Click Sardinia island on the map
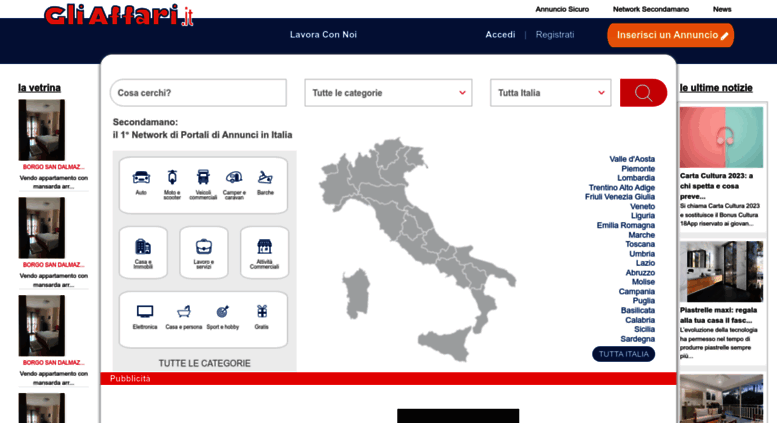 point(357,294)
